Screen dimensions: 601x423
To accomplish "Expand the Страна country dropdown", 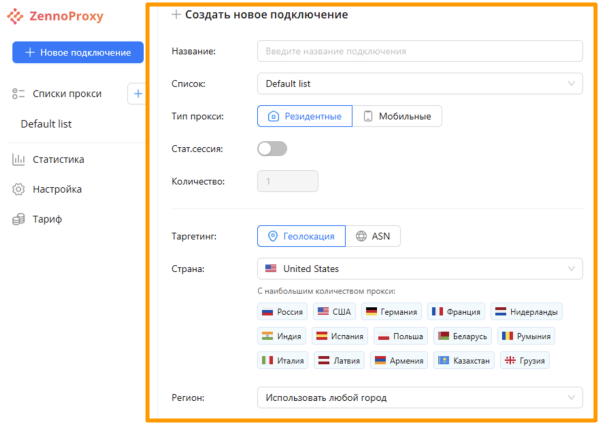I will (x=419, y=269).
